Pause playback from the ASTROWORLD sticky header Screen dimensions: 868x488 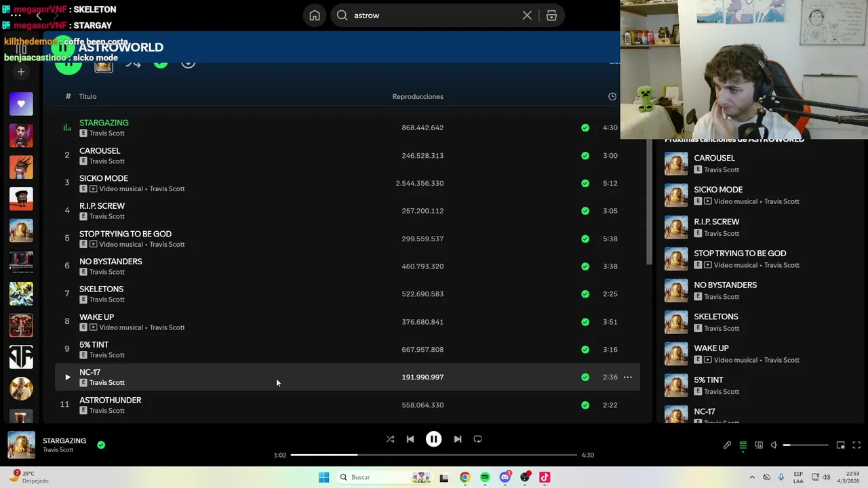(x=62, y=47)
